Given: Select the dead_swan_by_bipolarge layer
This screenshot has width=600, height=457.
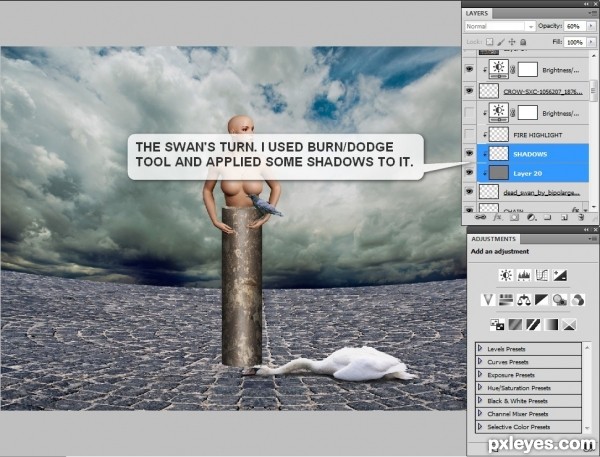Looking at the screenshot, I should click(541, 193).
